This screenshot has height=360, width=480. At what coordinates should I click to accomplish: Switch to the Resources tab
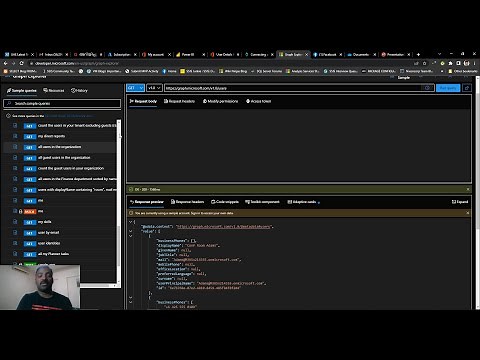[54, 90]
